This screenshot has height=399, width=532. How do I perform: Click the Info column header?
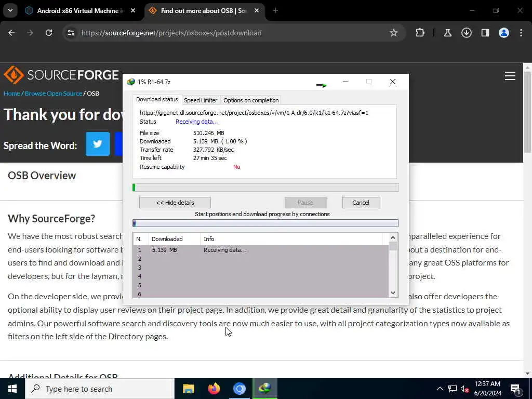pyautogui.click(x=291, y=239)
